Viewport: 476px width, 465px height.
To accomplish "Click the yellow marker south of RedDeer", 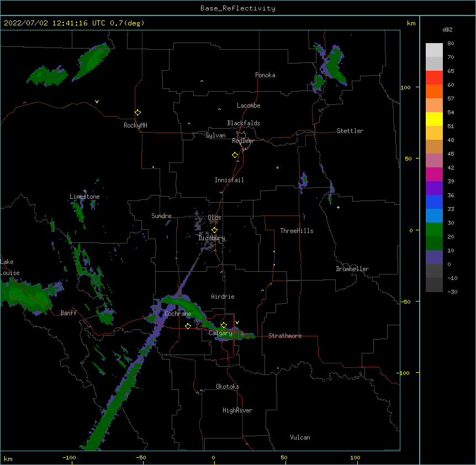I will [x=235, y=155].
